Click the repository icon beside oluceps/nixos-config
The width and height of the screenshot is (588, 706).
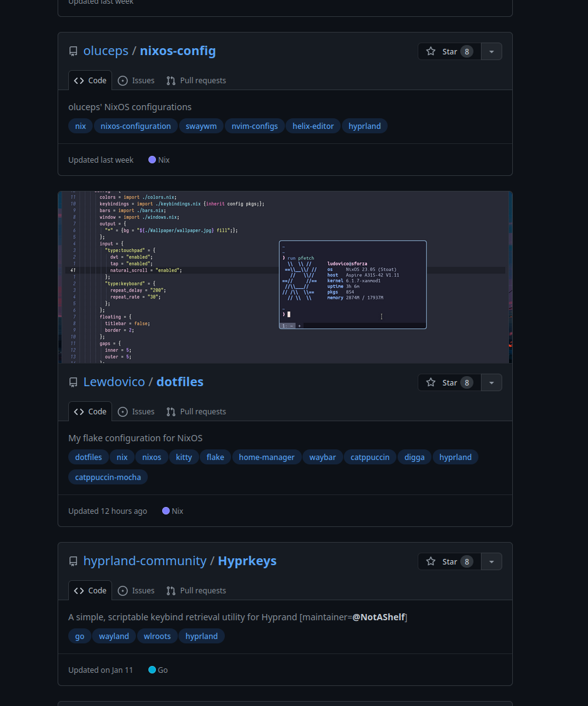click(x=73, y=51)
